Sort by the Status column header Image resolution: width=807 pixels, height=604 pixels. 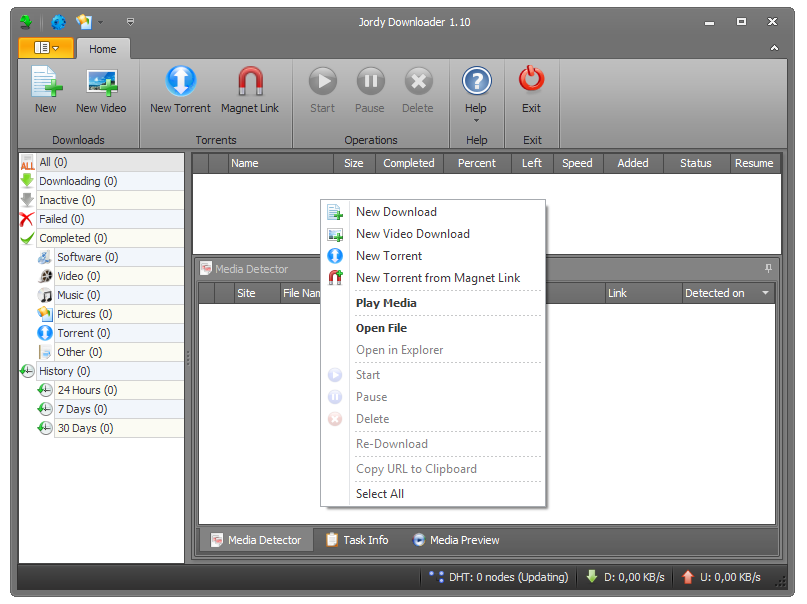pos(696,163)
